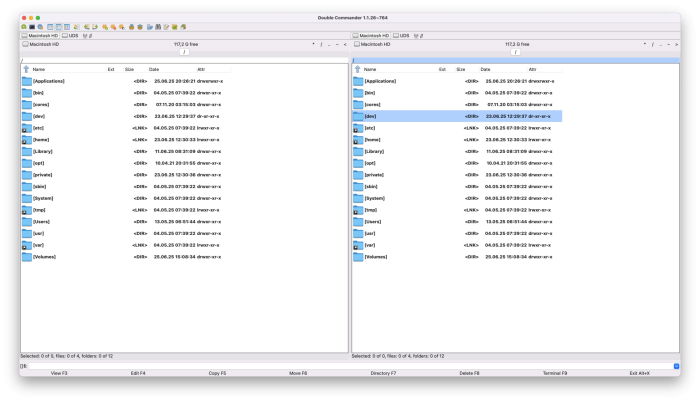Open the globe-shaped Options toolbar icon
The height and width of the screenshot is (402, 700).
[40, 27]
